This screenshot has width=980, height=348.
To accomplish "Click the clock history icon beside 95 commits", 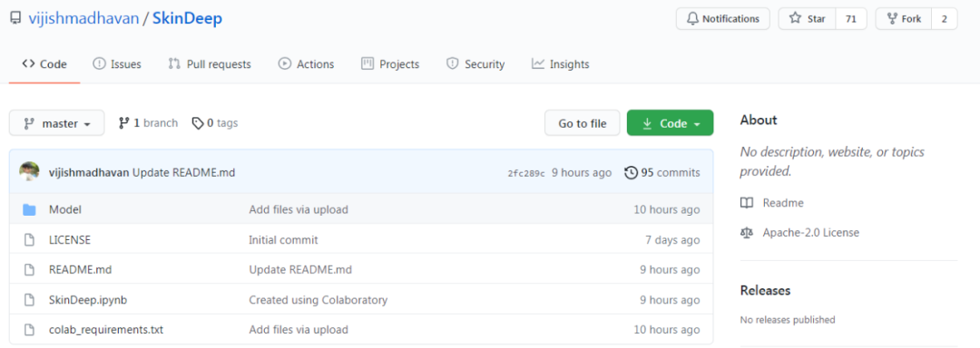I will [x=632, y=173].
